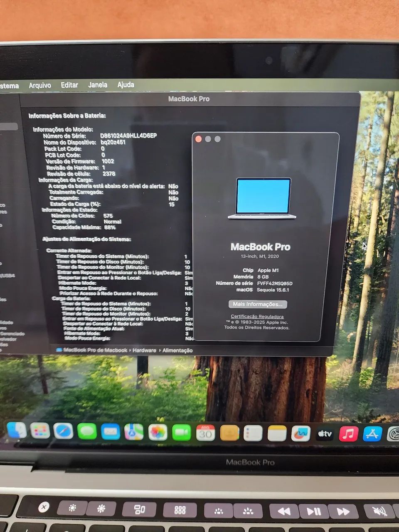399x532 pixels.
Task: Tap Touch Bar brightness up
Action: (x=101, y=508)
